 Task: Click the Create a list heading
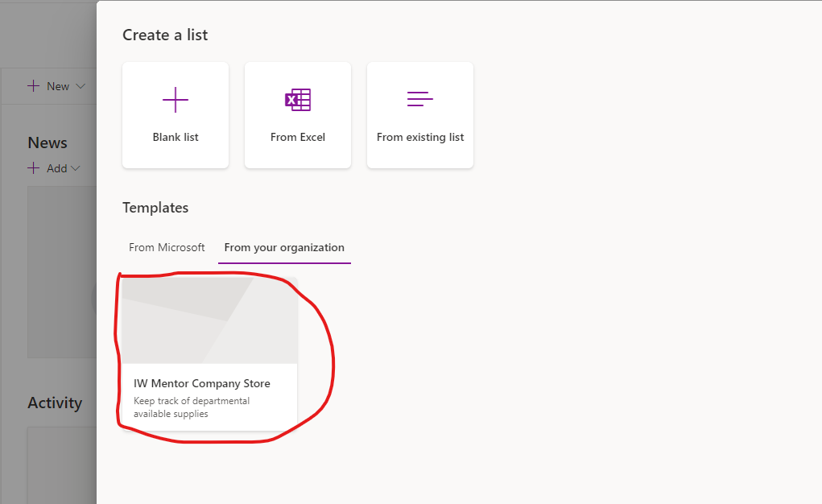(x=165, y=35)
